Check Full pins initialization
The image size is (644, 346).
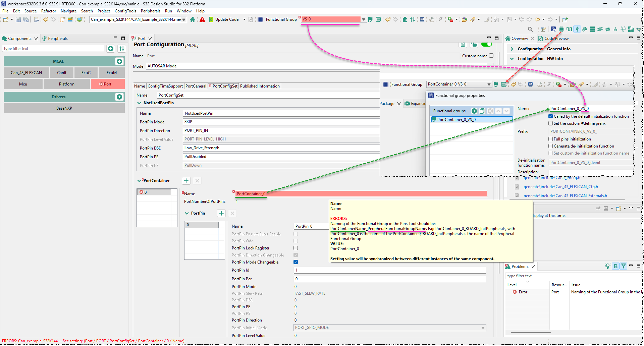(x=550, y=139)
